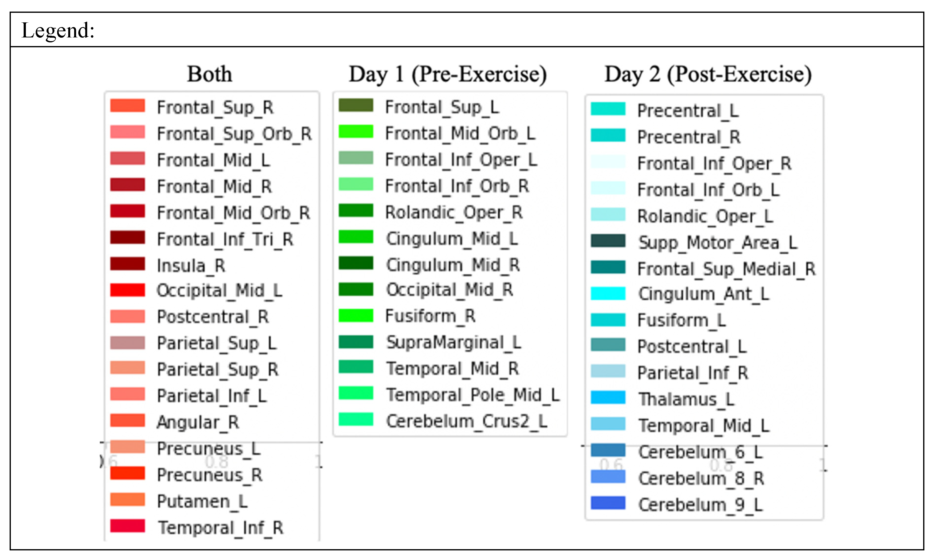The image size is (934, 560).
Task: Click the Day 1 (Pre-Exercise) heading
Action: tap(448, 74)
